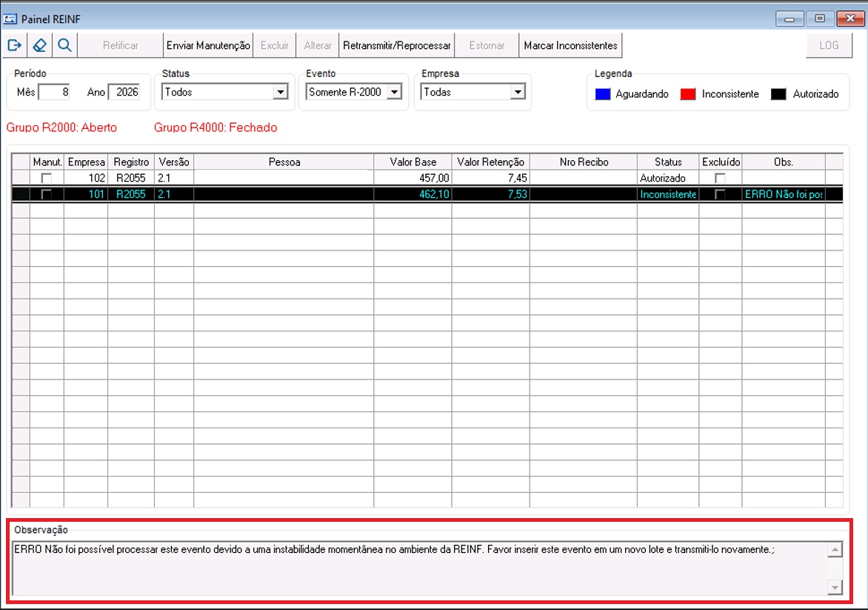The height and width of the screenshot is (610, 868).
Task: Click the Estornar toolbar button
Action: 487,45
